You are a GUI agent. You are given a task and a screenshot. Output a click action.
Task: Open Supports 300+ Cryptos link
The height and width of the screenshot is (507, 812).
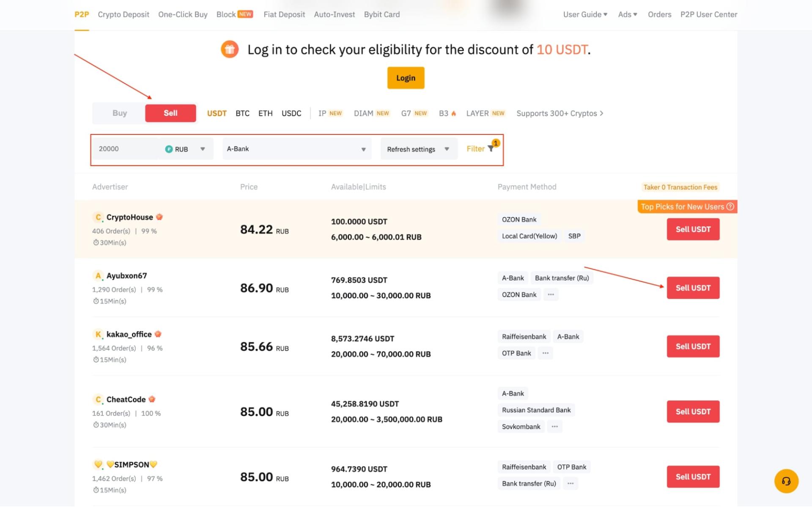(x=559, y=113)
